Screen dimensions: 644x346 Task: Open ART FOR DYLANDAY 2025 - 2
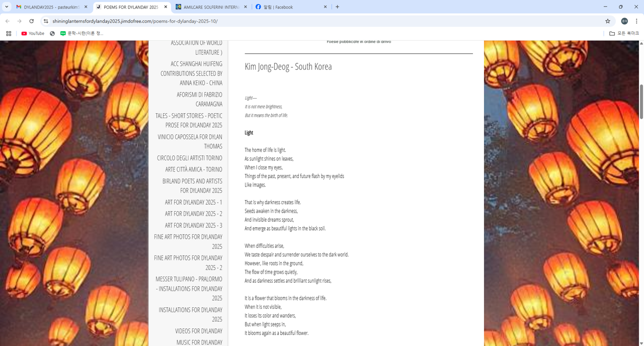point(193,214)
